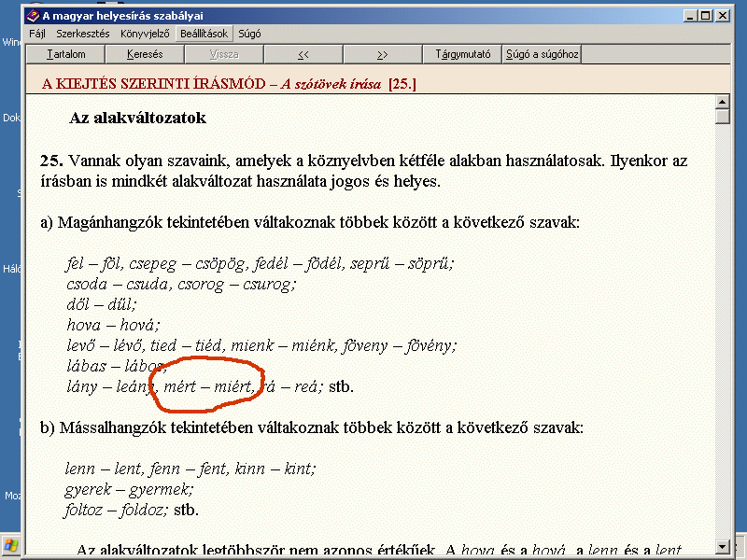Click the greyed Vissza button

(224, 54)
